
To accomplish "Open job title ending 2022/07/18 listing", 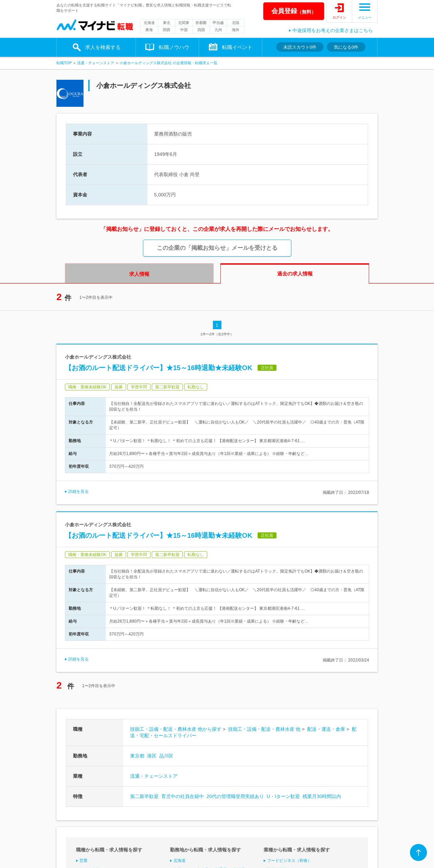I will pos(159,368).
